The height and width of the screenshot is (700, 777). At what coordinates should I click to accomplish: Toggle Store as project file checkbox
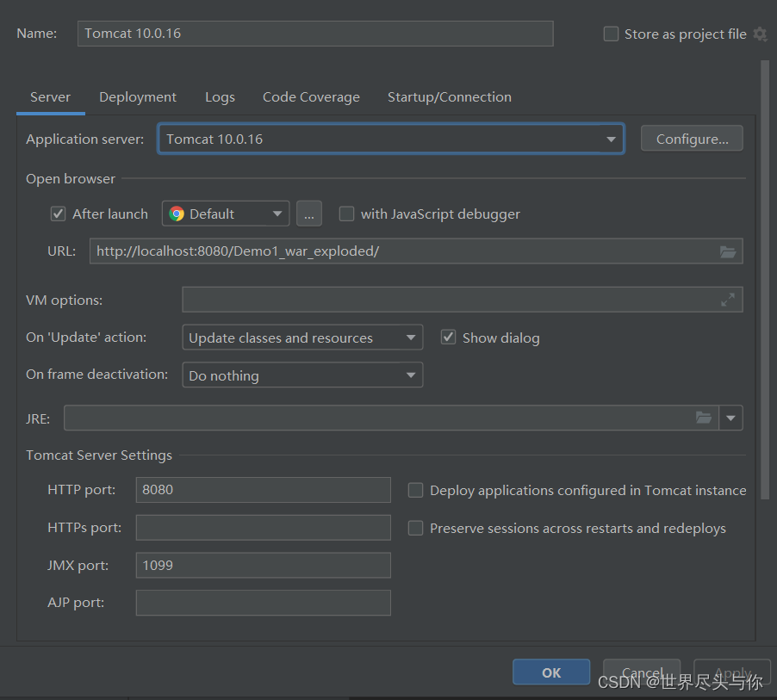(611, 34)
